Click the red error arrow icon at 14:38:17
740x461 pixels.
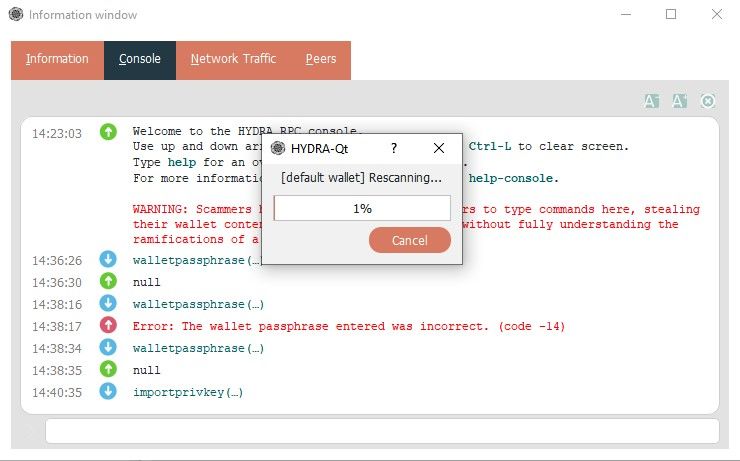tap(108, 325)
